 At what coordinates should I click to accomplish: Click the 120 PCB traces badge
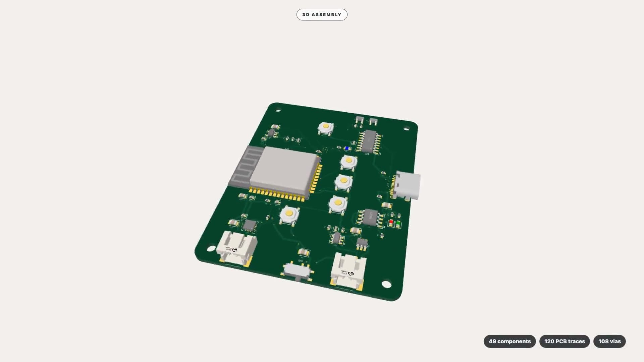[565, 341]
